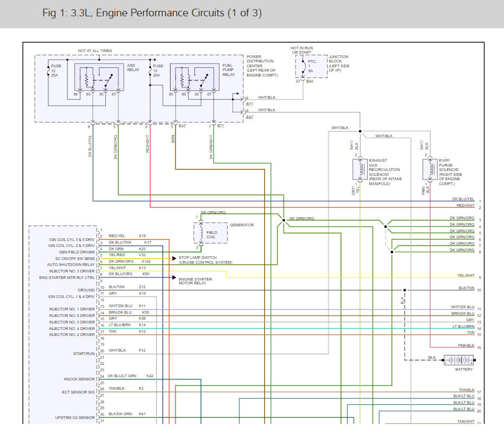Select the generator field coil symbol
This screenshot has width=504, height=438.
pyautogui.click(x=201, y=233)
